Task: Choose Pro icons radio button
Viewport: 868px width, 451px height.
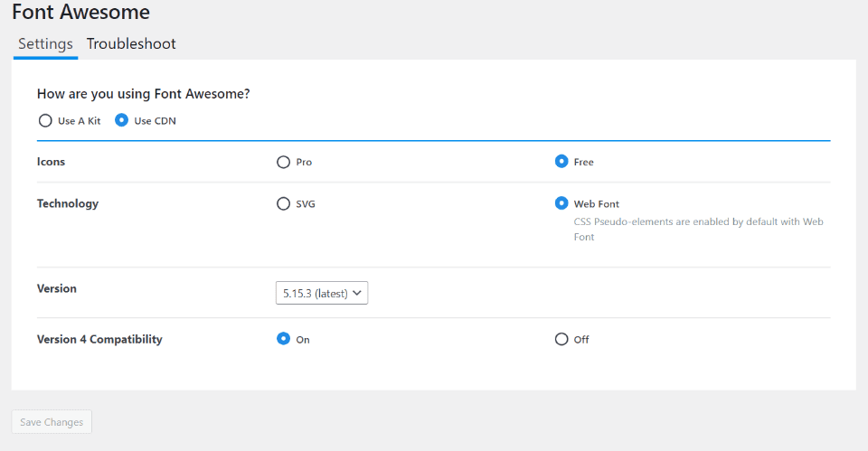Action: point(283,162)
